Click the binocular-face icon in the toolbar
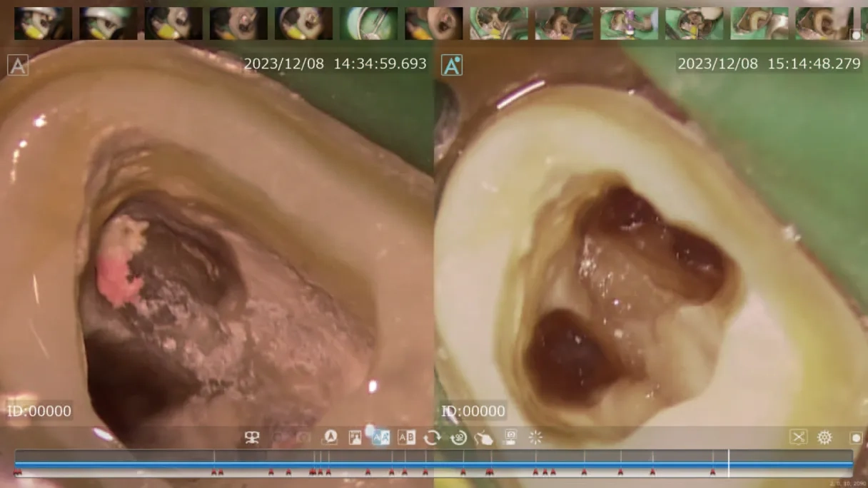This screenshot has height=488, width=868. (252, 437)
